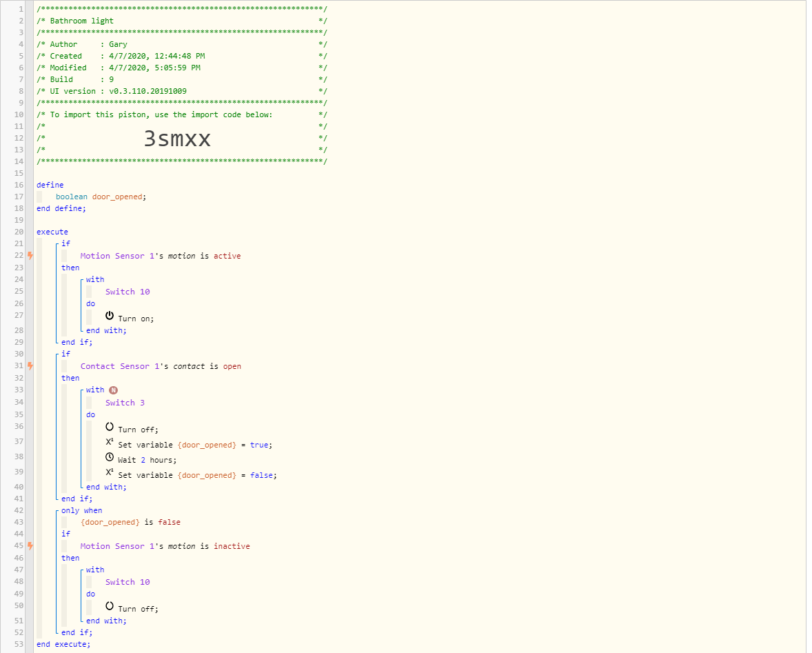This screenshot has height=653, width=812.
Task: Click the 'end define;' line
Action: click(x=61, y=208)
